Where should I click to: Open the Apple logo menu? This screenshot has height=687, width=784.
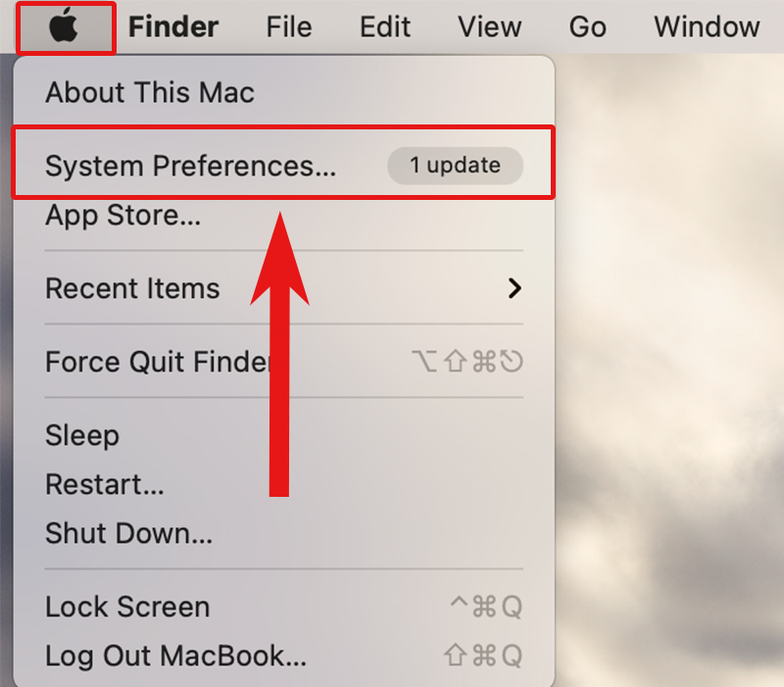[x=64, y=26]
